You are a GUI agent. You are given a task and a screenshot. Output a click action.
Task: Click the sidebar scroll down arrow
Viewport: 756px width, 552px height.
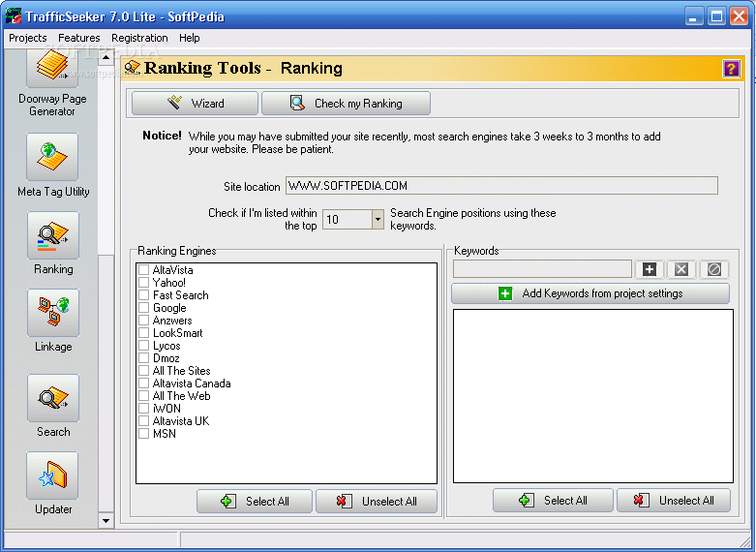(106, 521)
